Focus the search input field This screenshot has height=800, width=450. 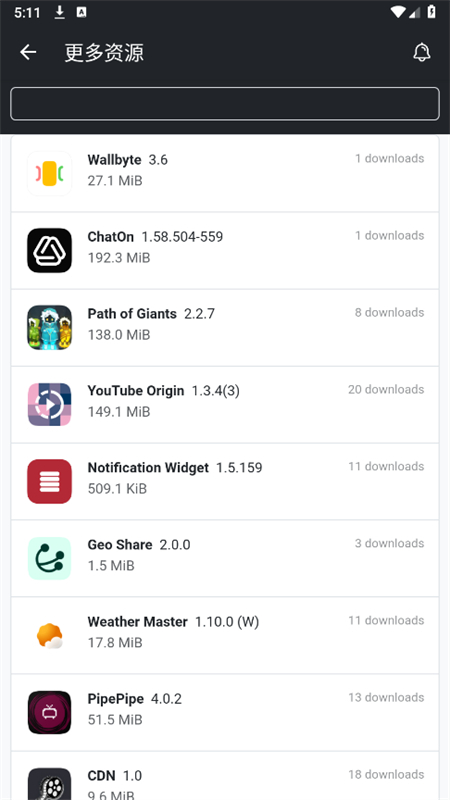(225, 104)
